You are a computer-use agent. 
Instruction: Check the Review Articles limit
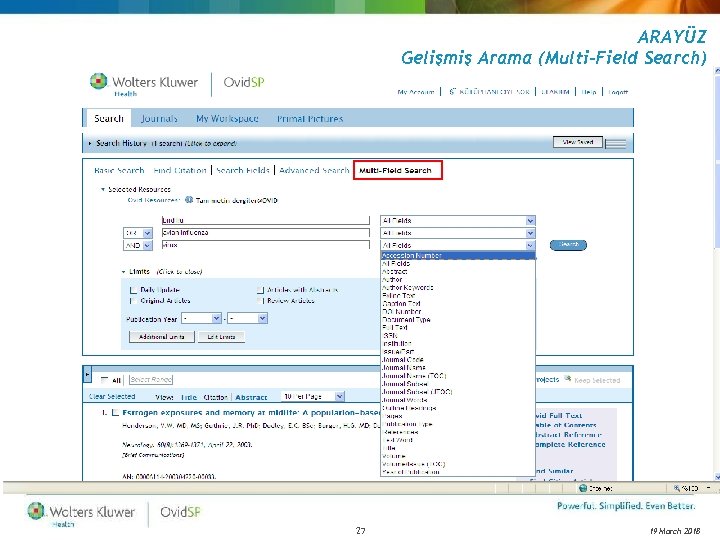260,301
